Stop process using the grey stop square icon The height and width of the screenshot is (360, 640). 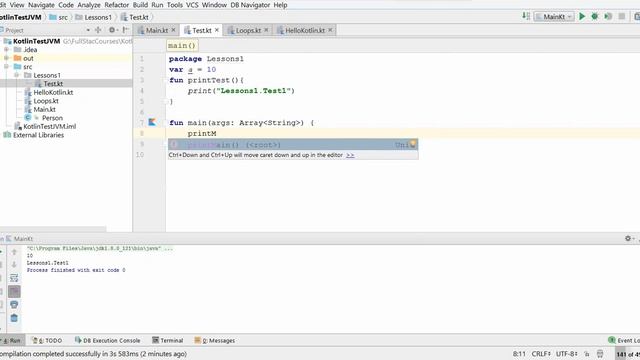coord(622,16)
